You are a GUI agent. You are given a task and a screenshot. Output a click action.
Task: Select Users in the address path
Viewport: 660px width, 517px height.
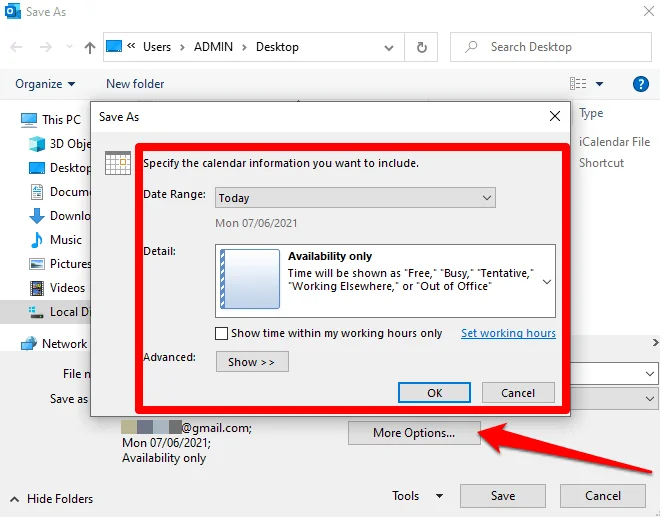coord(157,47)
